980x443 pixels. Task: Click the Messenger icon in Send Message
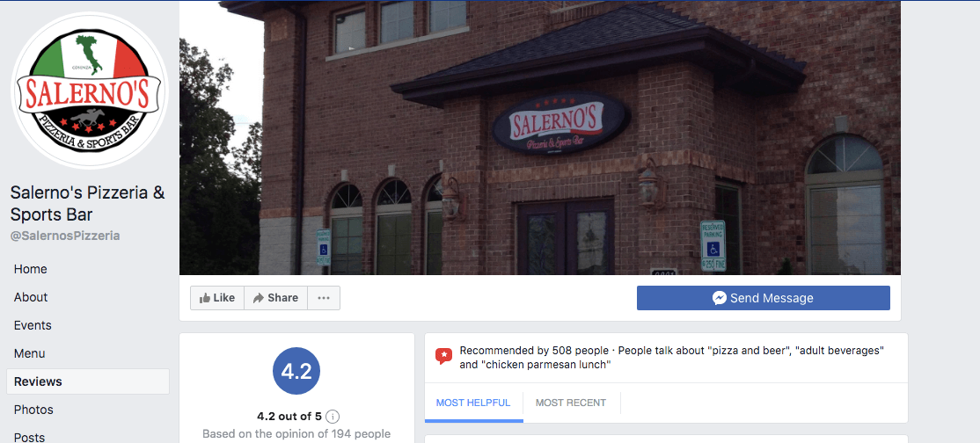pos(720,298)
